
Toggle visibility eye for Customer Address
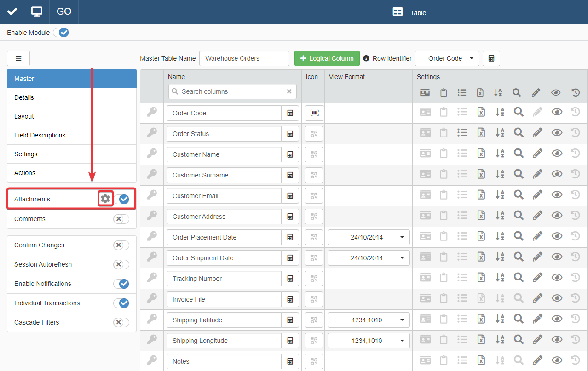[x=557, y=216]
